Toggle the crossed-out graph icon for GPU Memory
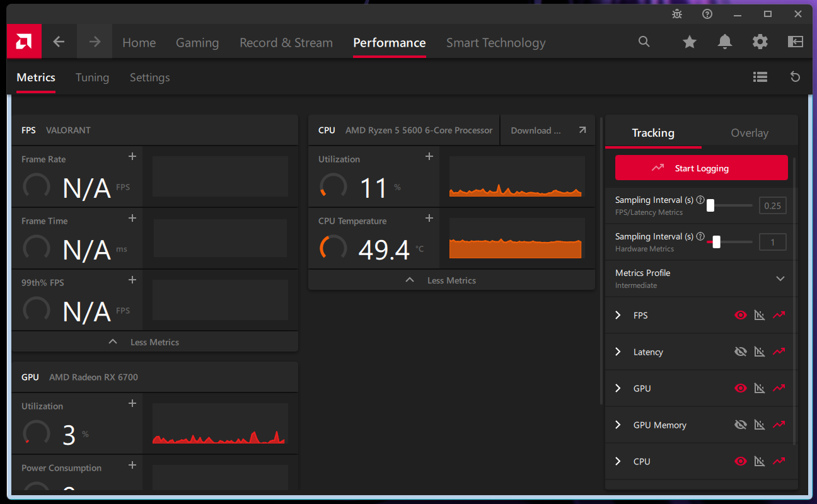The height and width of the screenshot is (504, 817). (x=760, y=425)
